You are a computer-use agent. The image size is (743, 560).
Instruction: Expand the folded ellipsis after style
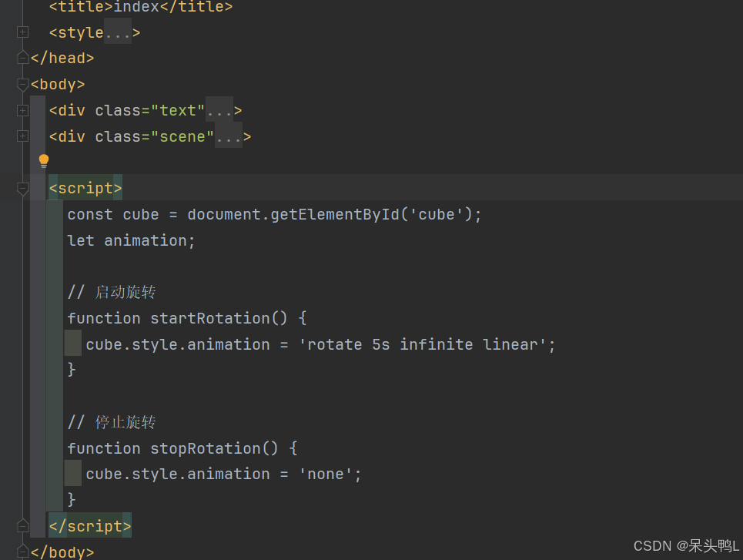click(118, 32)
